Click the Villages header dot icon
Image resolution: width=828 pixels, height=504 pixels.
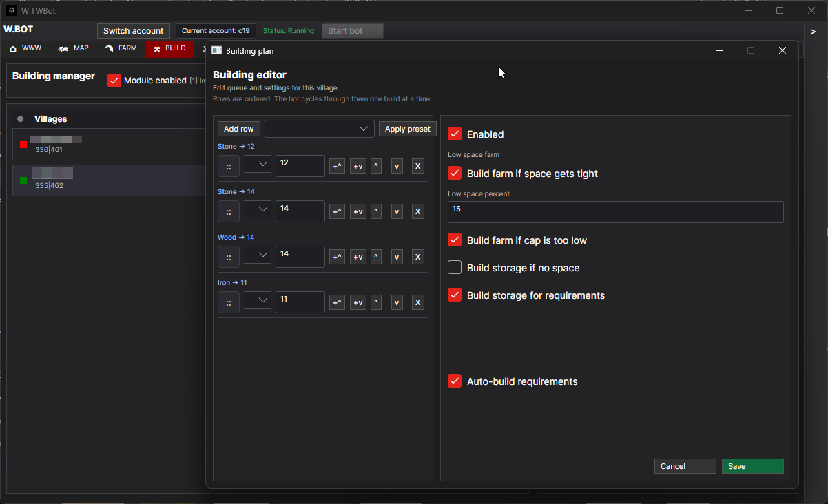click(20, 119)
